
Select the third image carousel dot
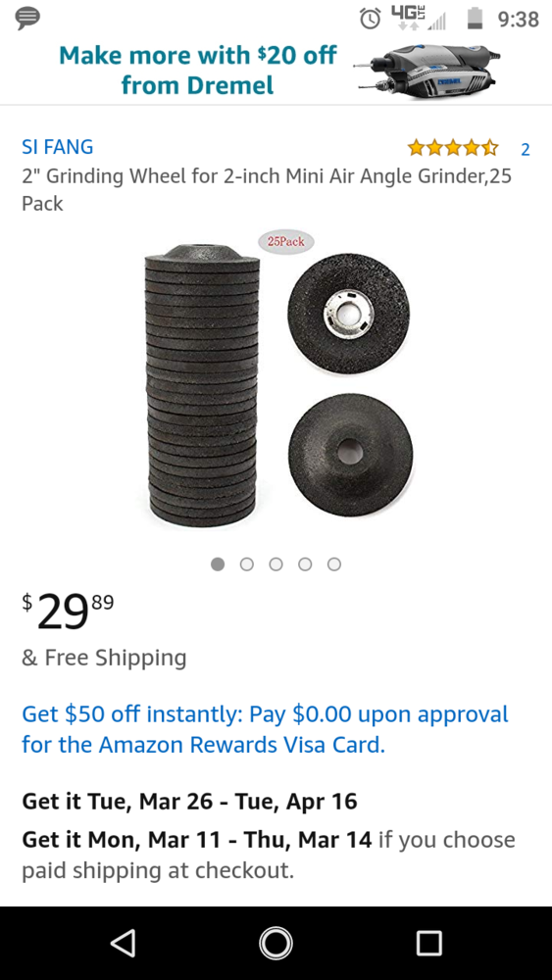click(x=276, y=564)
